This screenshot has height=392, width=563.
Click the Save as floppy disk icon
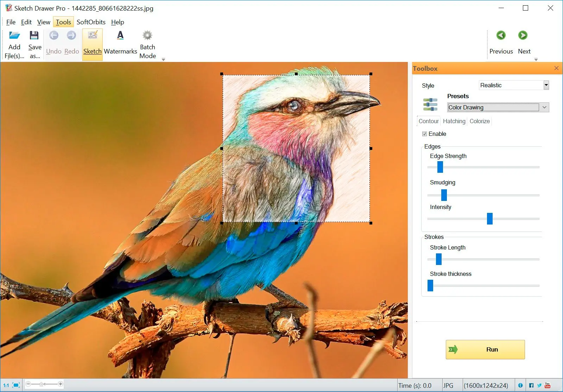34,36
